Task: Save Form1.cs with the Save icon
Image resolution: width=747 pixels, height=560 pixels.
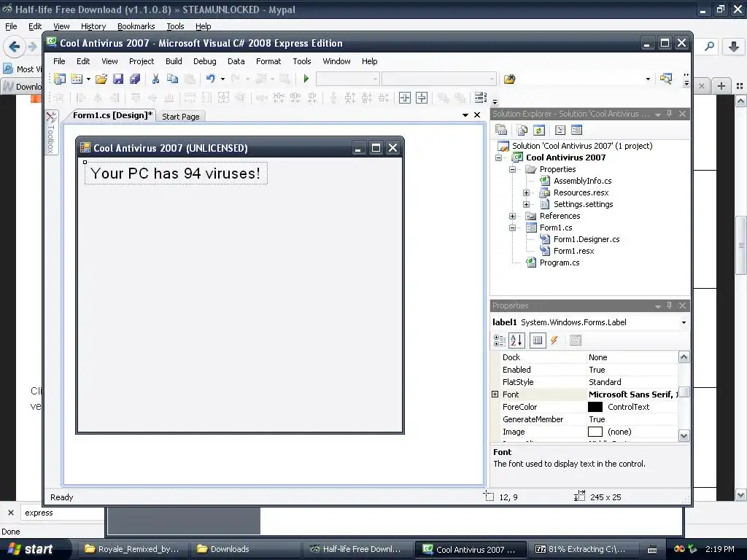Action: tap(118, 79)
